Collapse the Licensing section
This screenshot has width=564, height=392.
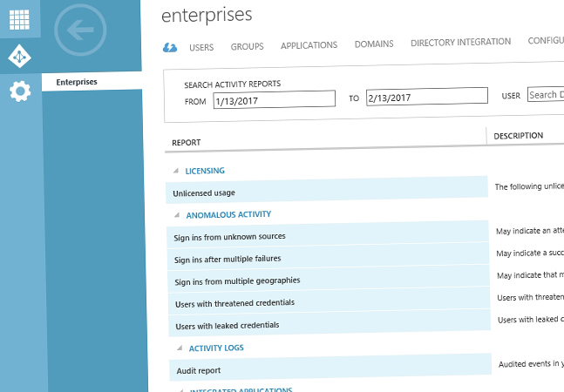tap(177, 171)
